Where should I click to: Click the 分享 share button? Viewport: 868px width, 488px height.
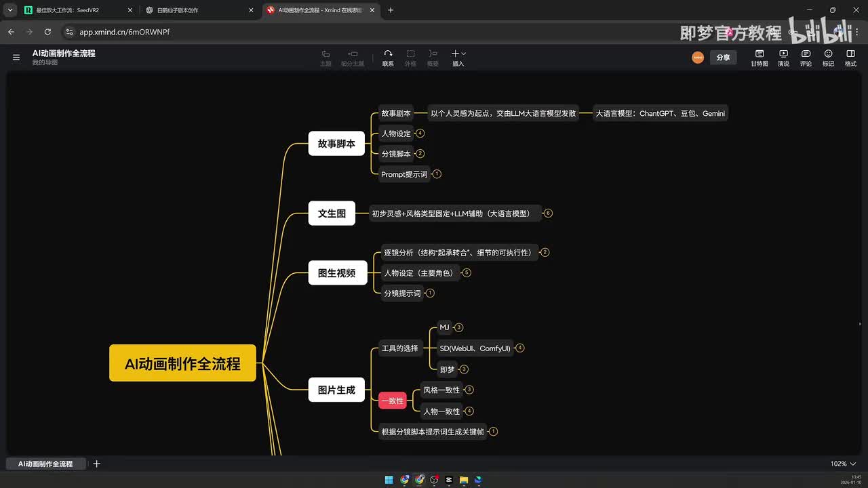click(724, 58)
